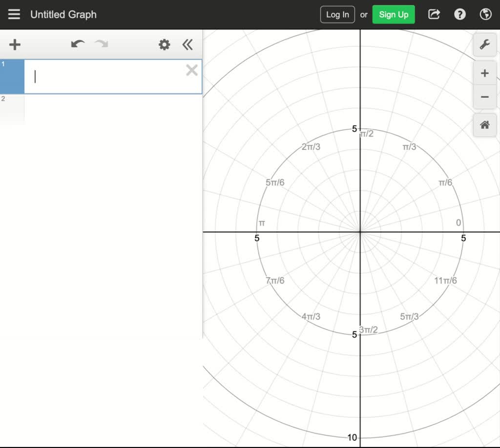Reset viewport with the home icon
The height and width of the screenshot is (448, 500).
pos(484,125)
